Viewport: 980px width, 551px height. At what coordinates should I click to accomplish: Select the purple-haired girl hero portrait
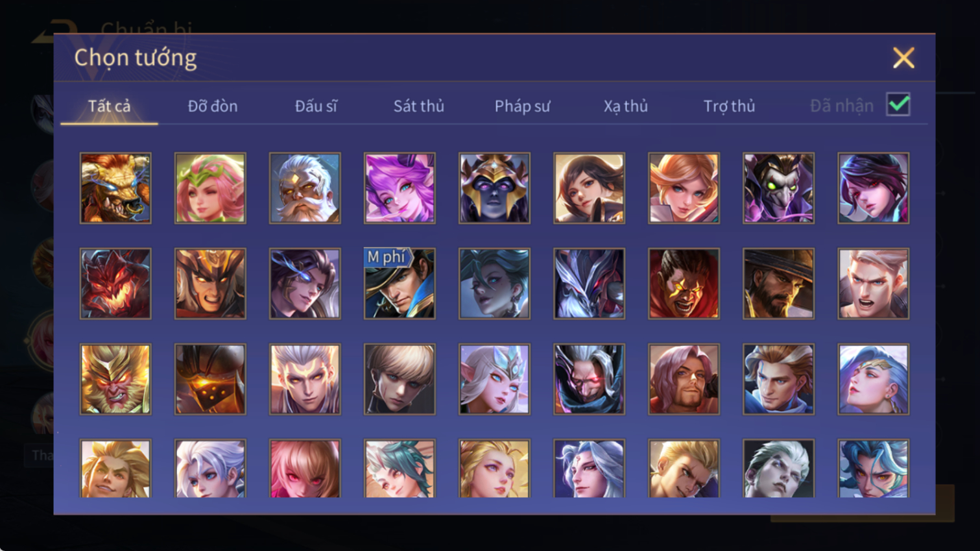pos(400,188)
